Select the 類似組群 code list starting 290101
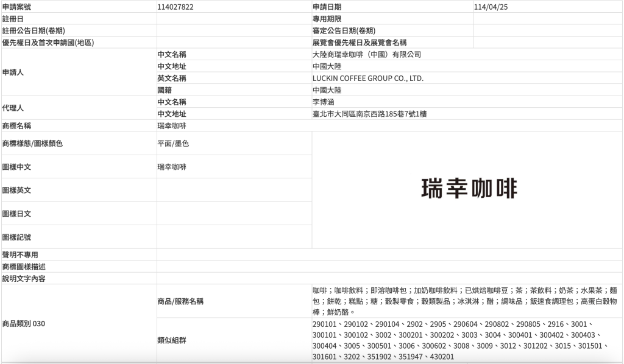This screenshot has width=624, height=364. coord(456,340)
